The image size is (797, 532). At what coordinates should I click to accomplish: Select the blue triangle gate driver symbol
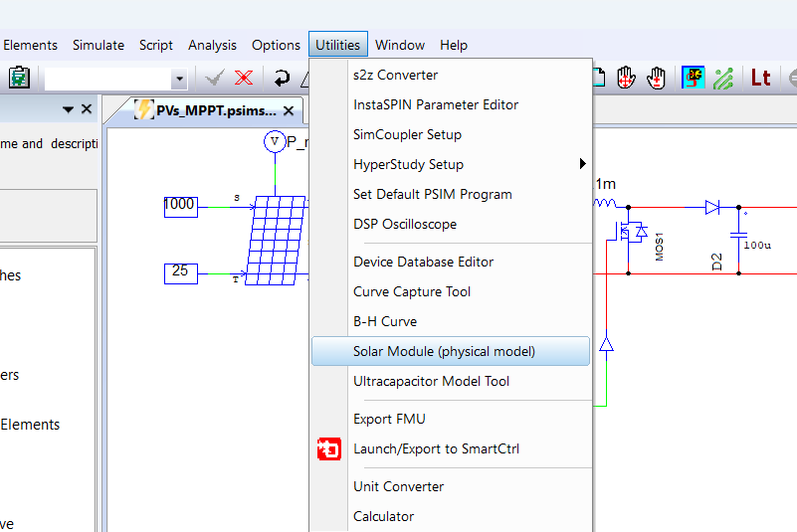tap(606, 344)
